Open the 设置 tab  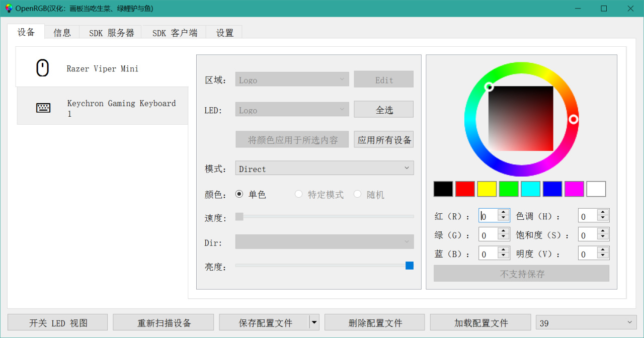(225, 33)
